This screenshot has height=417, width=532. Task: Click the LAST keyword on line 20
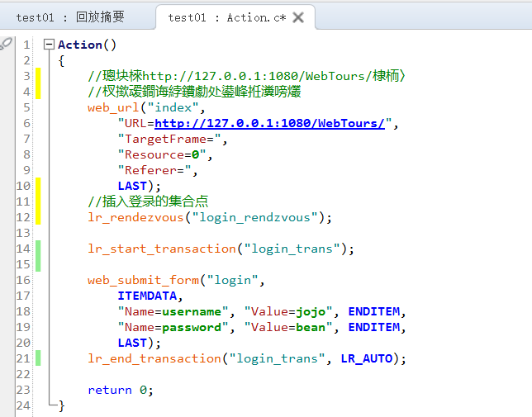point(132,343)
